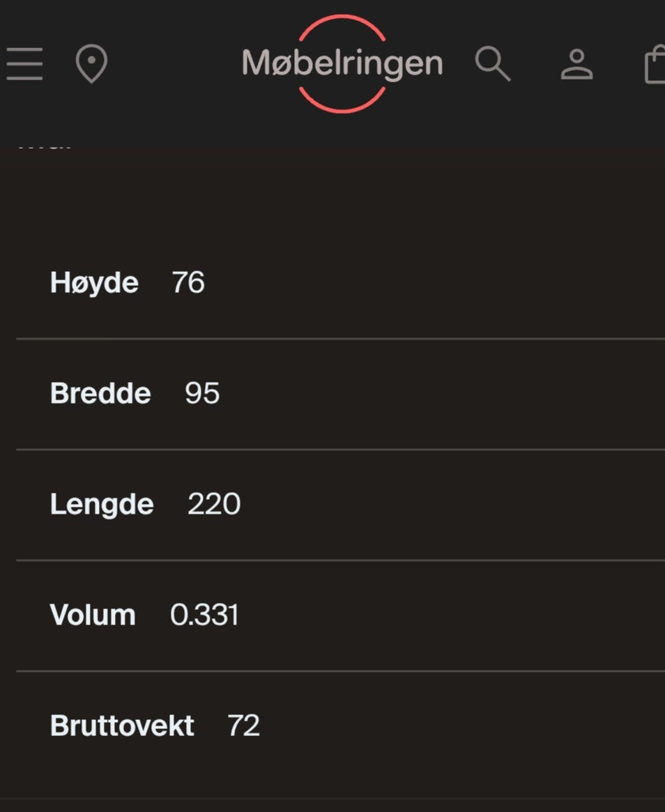Select the Lengde specification label
665x812 pixels.
pyautogui.click(x=102, y=505)
